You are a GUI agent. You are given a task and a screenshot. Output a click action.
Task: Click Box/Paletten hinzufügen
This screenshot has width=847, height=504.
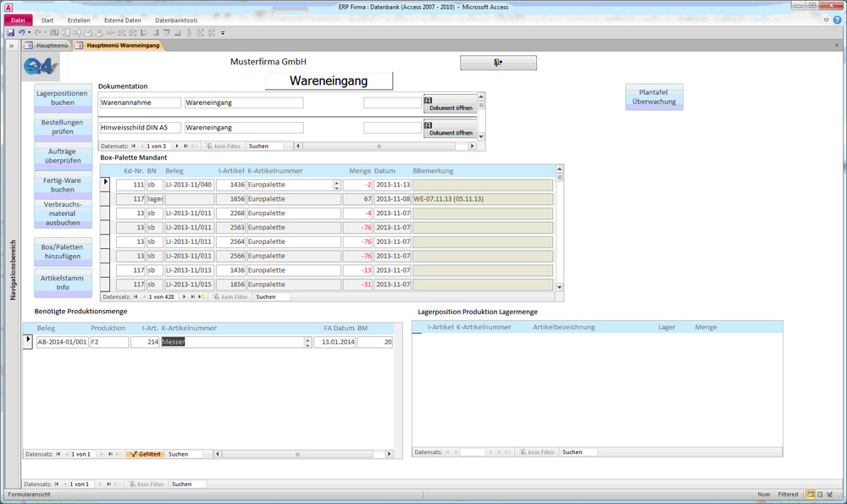[x=63, y=252]
